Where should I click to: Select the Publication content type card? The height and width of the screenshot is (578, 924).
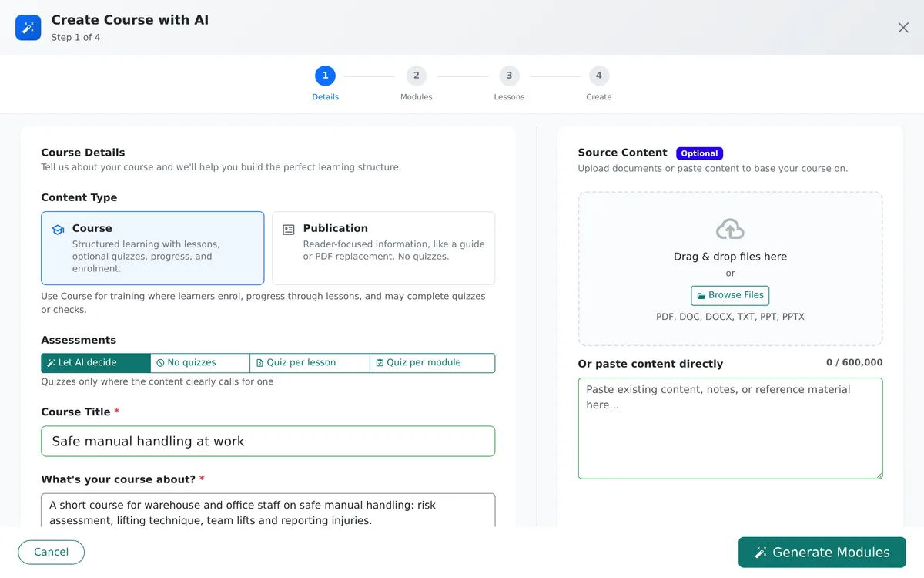[x=383, y=248]
